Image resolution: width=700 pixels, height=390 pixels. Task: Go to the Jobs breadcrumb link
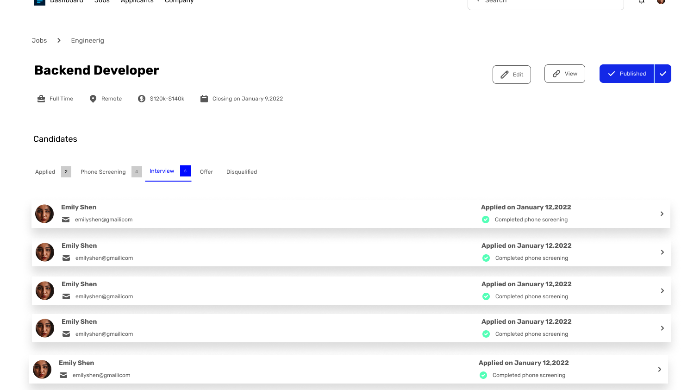[39, 41]
